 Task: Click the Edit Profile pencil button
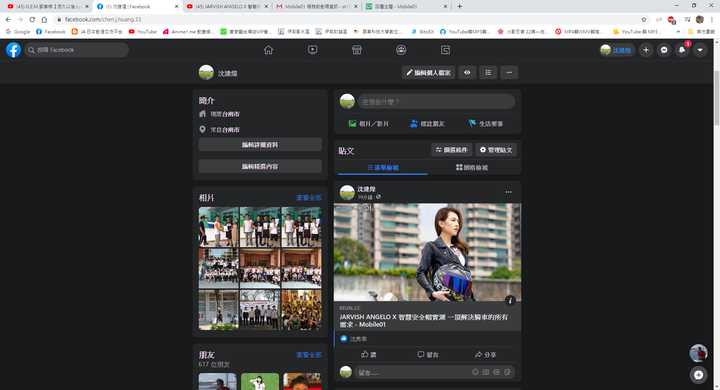(429, 73)
